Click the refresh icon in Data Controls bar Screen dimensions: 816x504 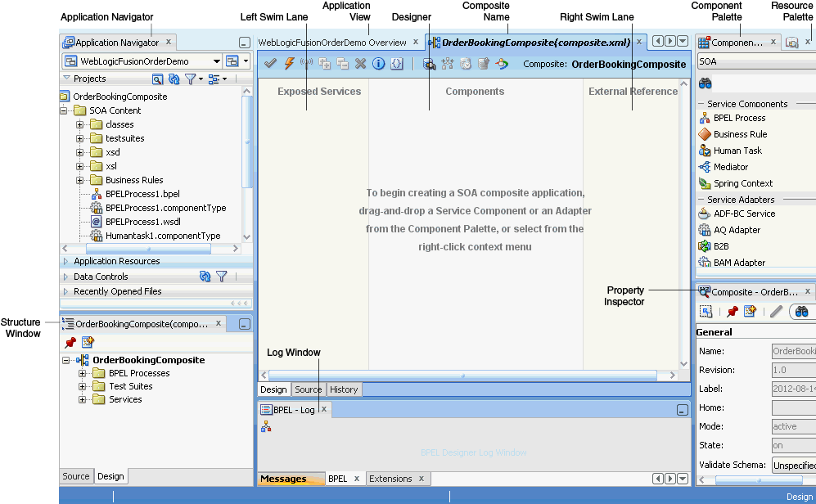pos(205,277)
